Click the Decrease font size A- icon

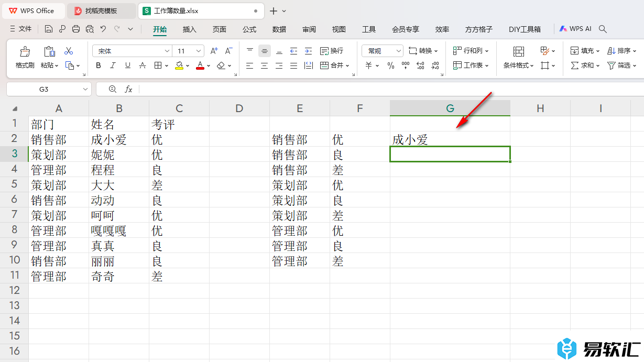click(x=228, y=51)
